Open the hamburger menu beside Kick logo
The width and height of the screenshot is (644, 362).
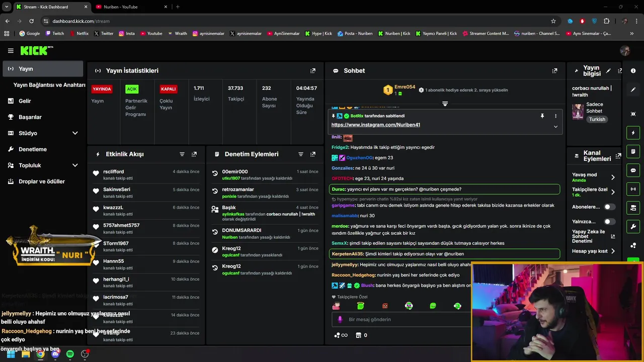click(x=11, y=51)
